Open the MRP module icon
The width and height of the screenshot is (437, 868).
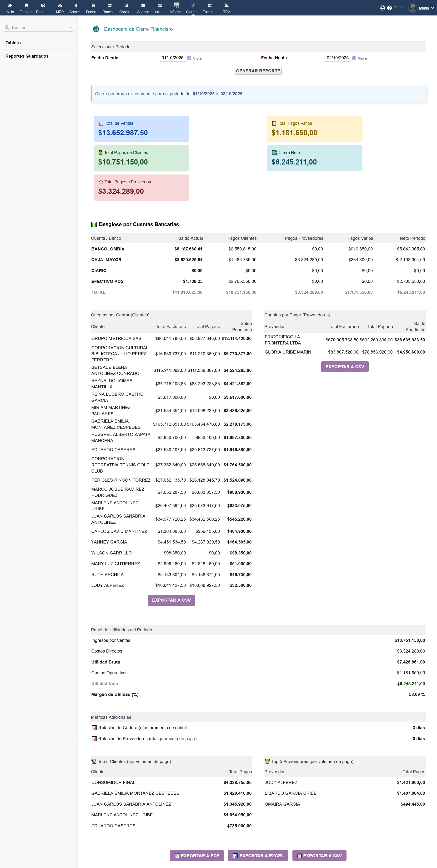60,5
